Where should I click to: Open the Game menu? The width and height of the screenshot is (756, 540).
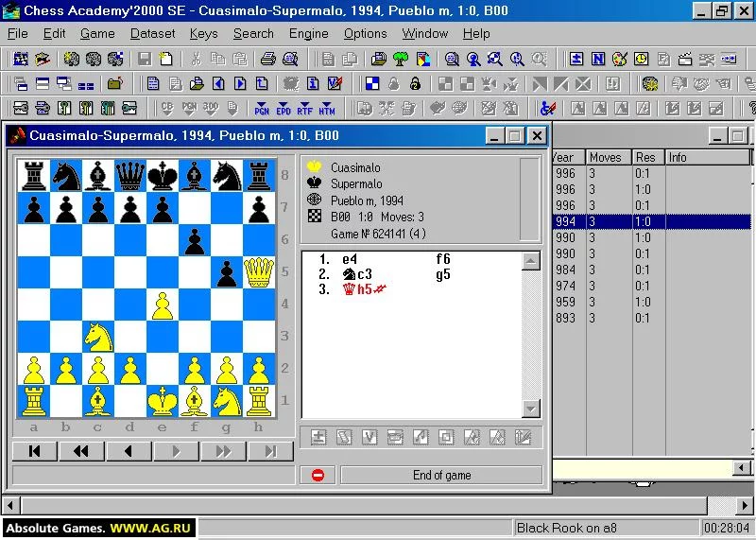pos(97,33)
